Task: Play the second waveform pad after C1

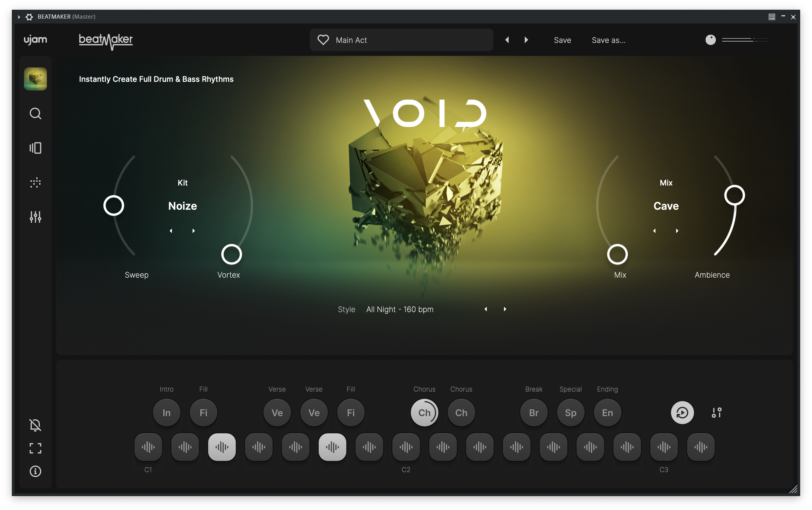Action: pos(185,447)
